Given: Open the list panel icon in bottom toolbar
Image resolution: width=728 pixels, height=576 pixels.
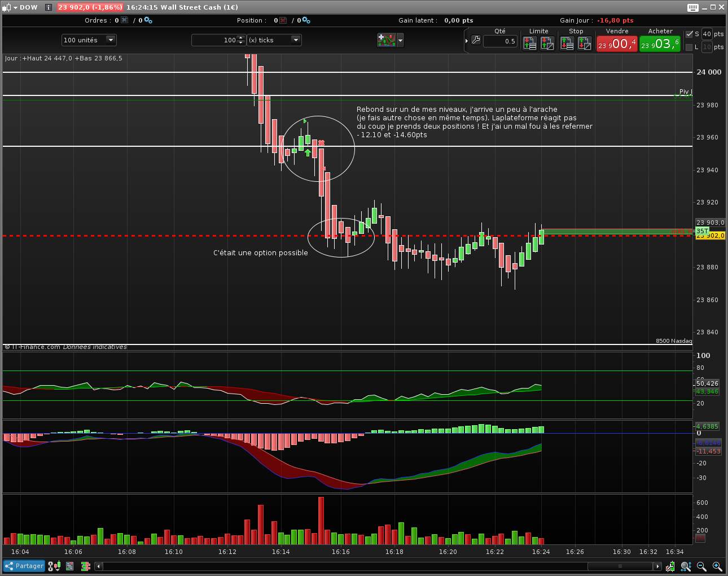Looking at the screenshot, I should (x=70, y=566).
